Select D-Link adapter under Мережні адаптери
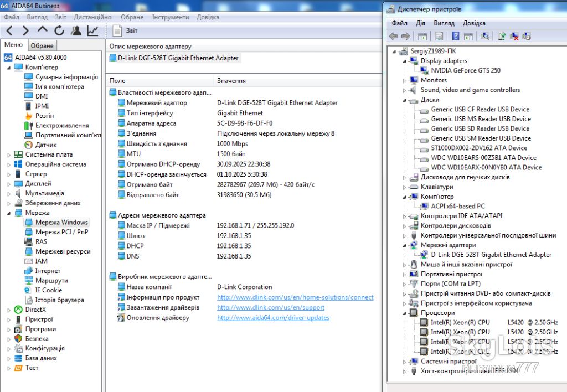The height and width of the screenshot is (392, 567). click(491, 255)
